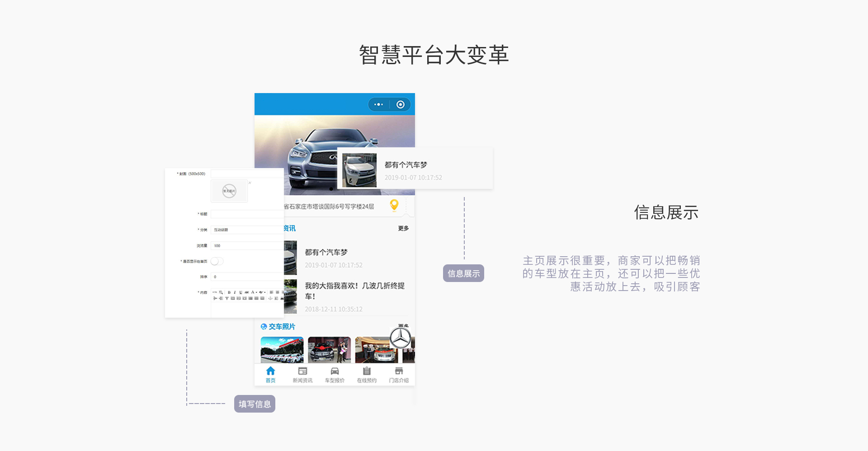This screenshot has height=451, width=868.
Task: Switch to the 车型报价 tab
Action: (335, 375)
